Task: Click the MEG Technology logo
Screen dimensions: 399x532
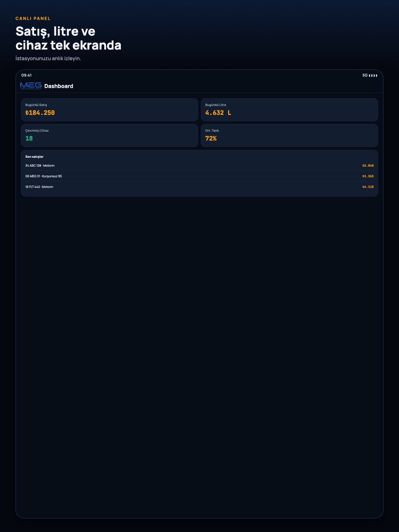Action: pos(31,86)
